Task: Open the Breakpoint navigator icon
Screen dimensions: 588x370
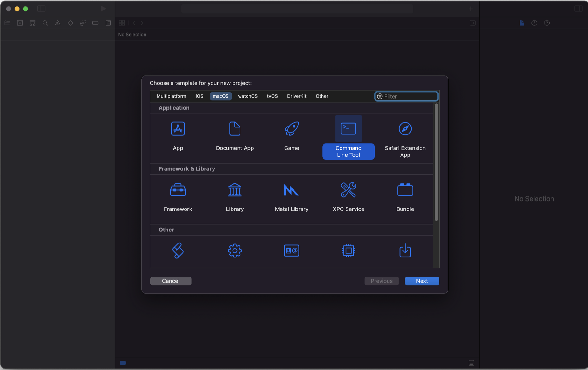Action: 95,23
